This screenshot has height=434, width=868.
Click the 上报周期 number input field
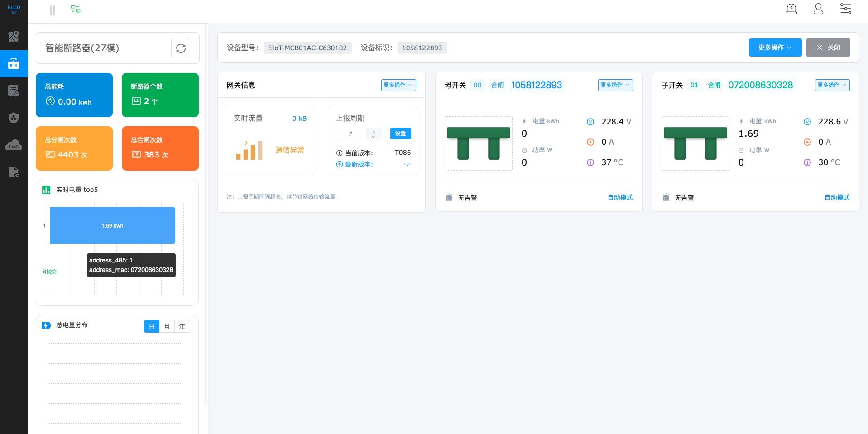point(351,134)
